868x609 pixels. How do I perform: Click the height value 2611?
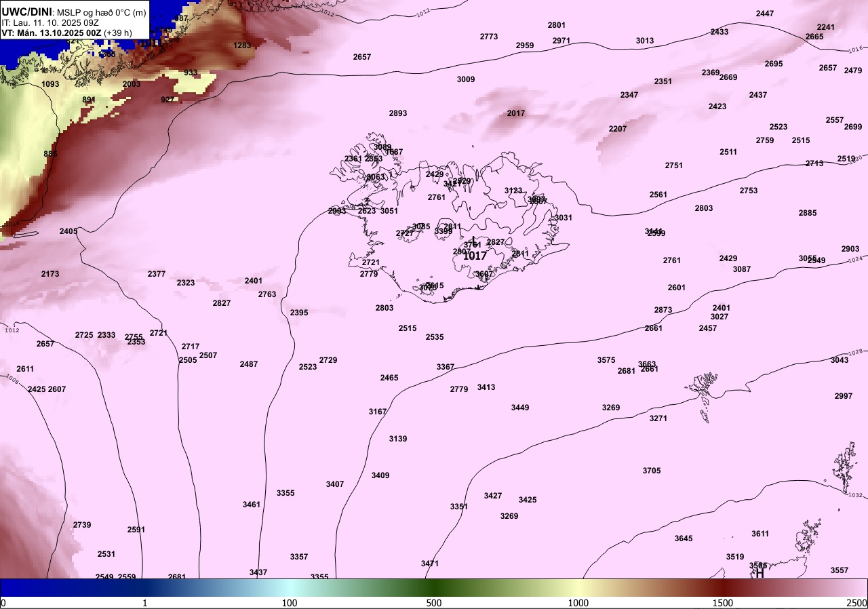[x=25, y=369]
